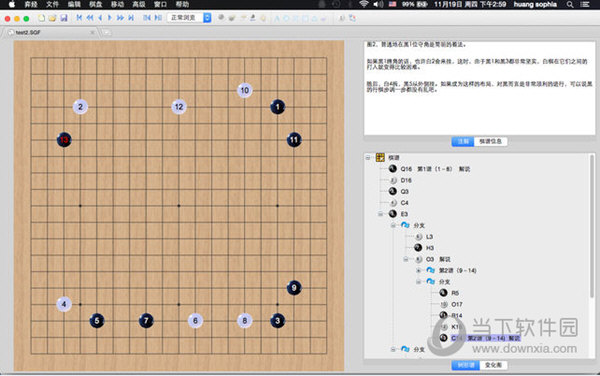600x376 pixels.
Task: Create a new game record file
Action: tap(41, 18)
